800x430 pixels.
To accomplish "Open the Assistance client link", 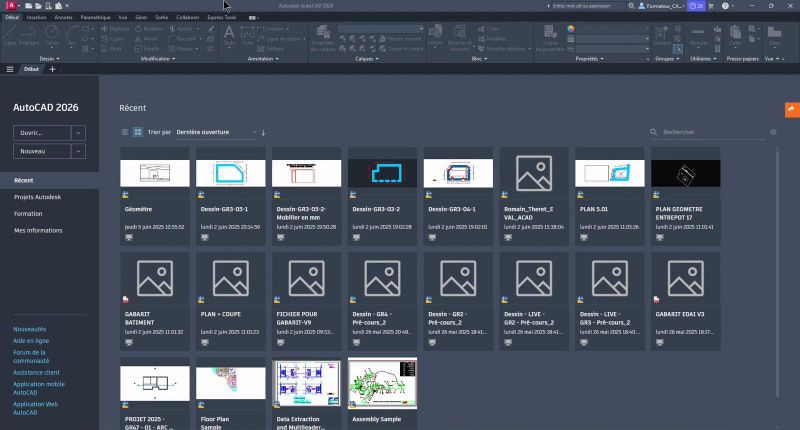I will [x=36, y=372].
